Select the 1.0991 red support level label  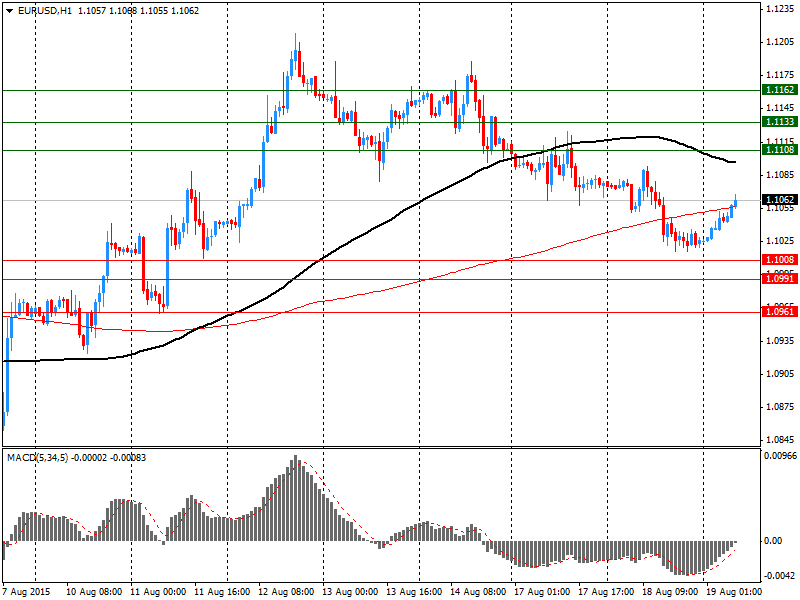tap(780, 279)
